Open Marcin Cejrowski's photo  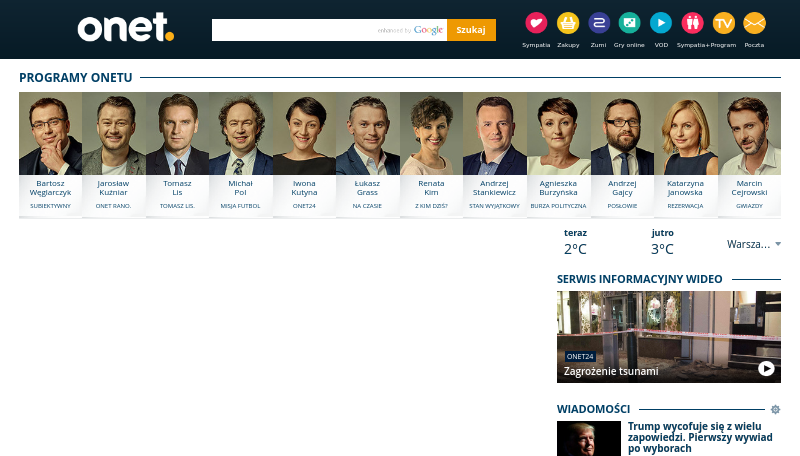pos(749,134)
